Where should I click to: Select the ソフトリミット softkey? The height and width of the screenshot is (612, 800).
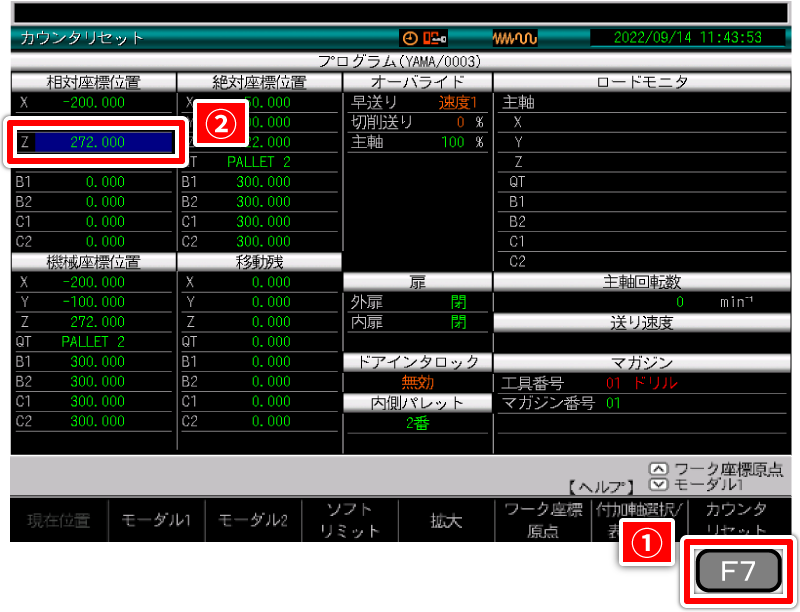coord(349,520)
